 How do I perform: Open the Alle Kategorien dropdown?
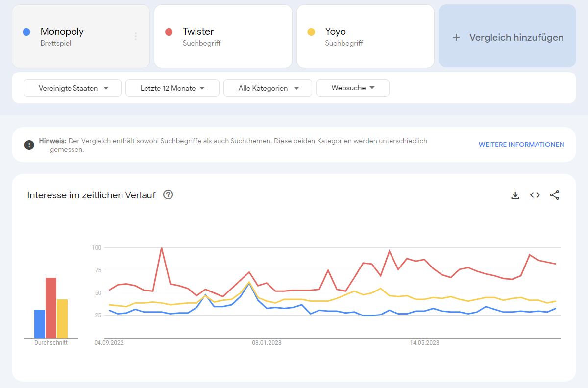(x=268, y=88)
